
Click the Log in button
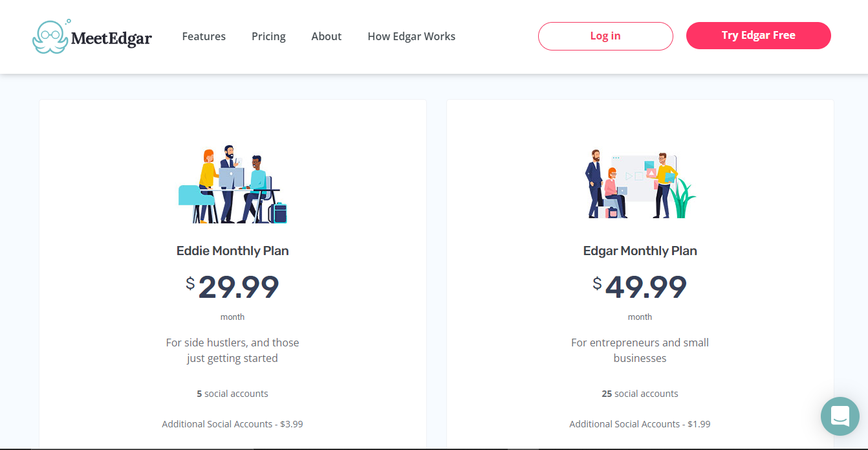(x=605, y=36)
